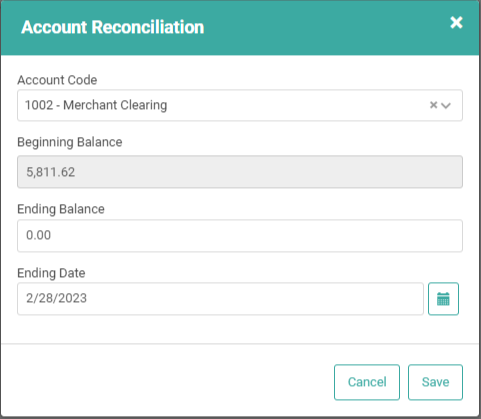The height and width of the screenshot is (419, 481).
Task: Clear the selected Account Code
Action: point(433,105)
